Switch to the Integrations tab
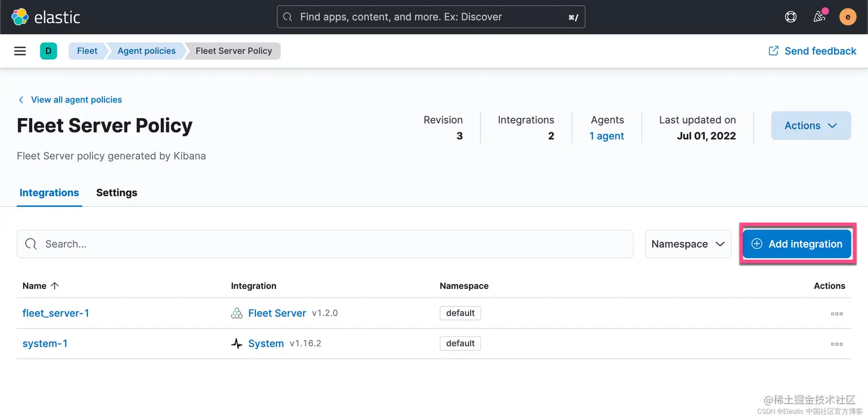This screenshot has height=418, width=868. pyautogui.click(x=49, y=193)
